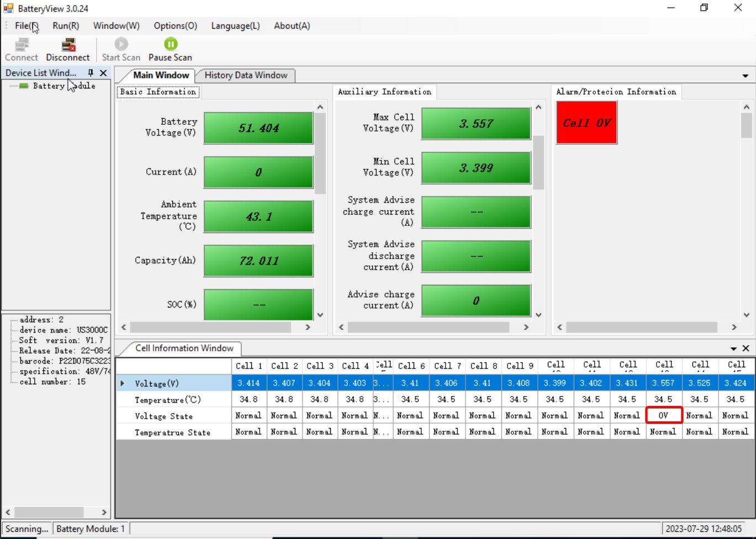Screen dimensions: 756x539
Task: Click the Pause Scan icon
Action: (170, 50)
